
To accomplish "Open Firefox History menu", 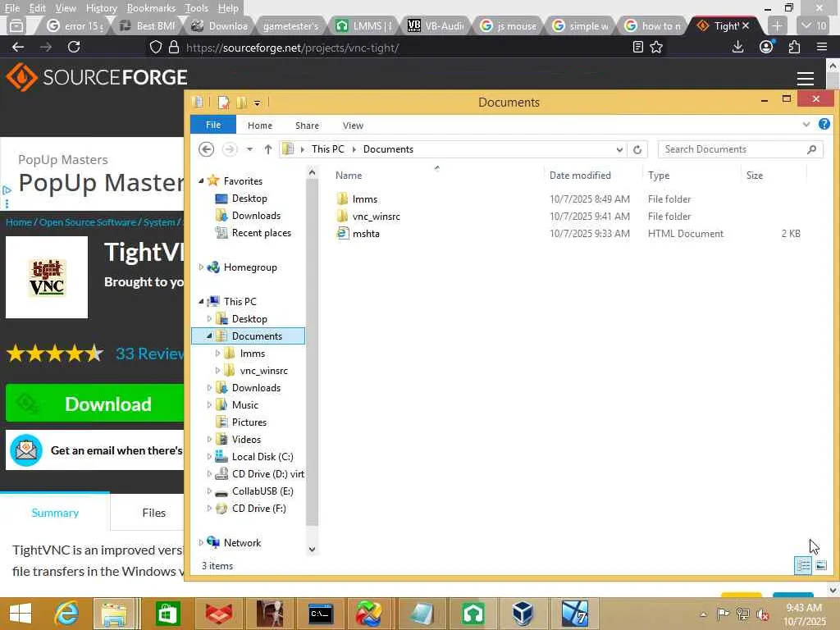I will [101, 8].
